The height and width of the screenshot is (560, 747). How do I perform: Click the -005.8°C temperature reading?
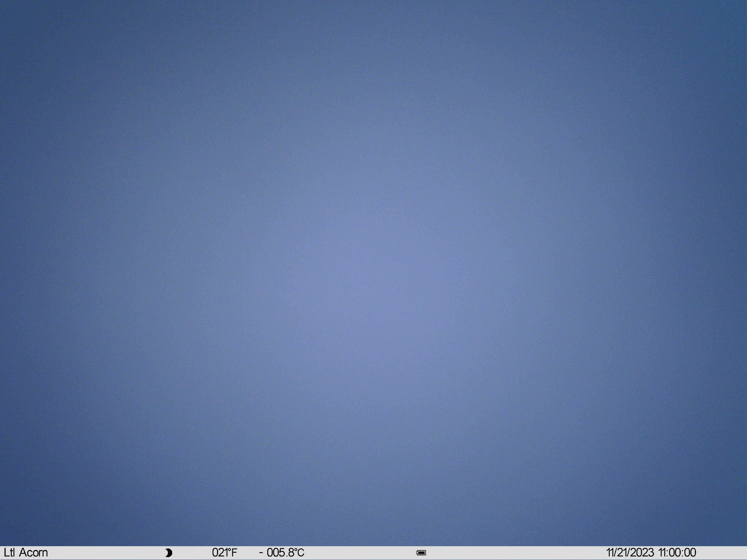tap(282, 553)
